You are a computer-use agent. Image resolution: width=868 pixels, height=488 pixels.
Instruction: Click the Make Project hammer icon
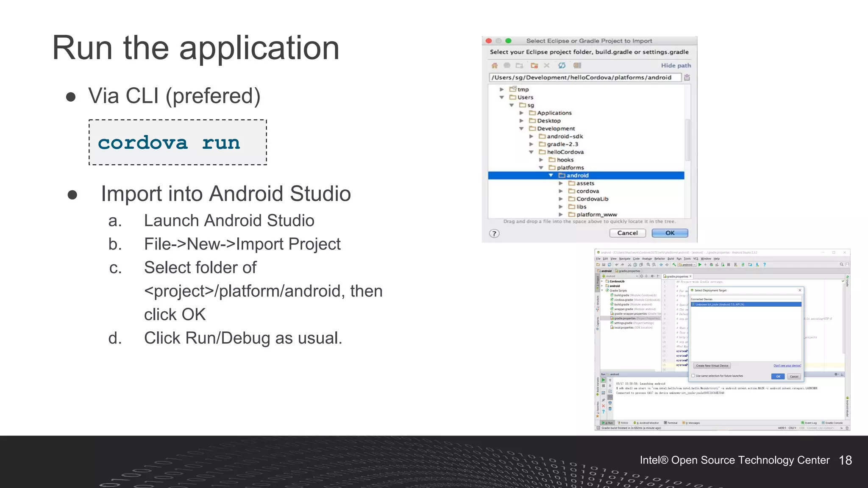(674, 265)
